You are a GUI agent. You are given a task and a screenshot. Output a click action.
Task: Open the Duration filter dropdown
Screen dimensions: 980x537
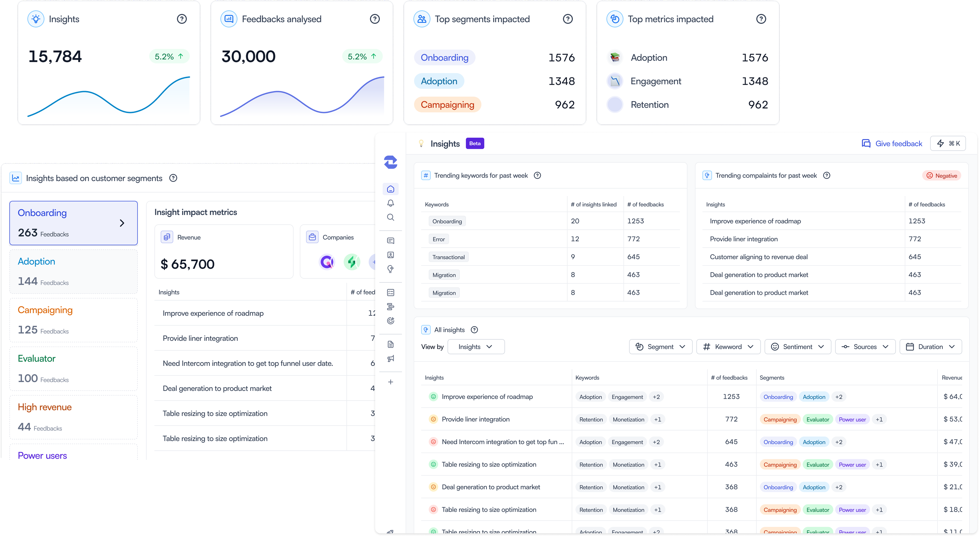pos(930,347)
